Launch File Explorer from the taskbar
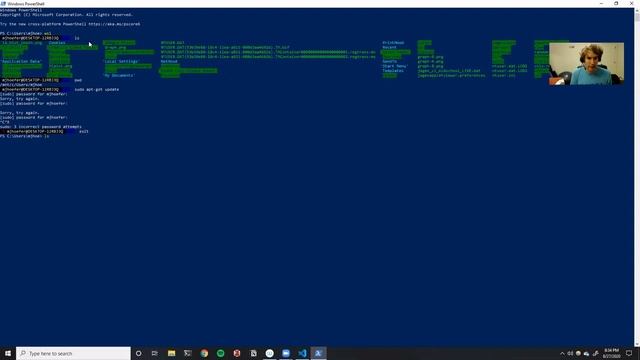The width and height of the screenshot is (640, 360). [171, 353]
